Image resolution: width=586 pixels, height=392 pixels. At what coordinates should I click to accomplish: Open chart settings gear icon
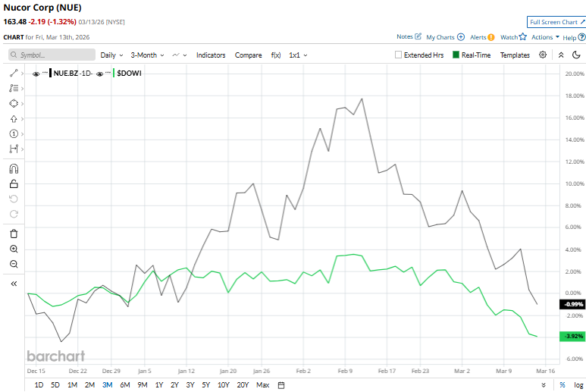click(x=543, y=55)
